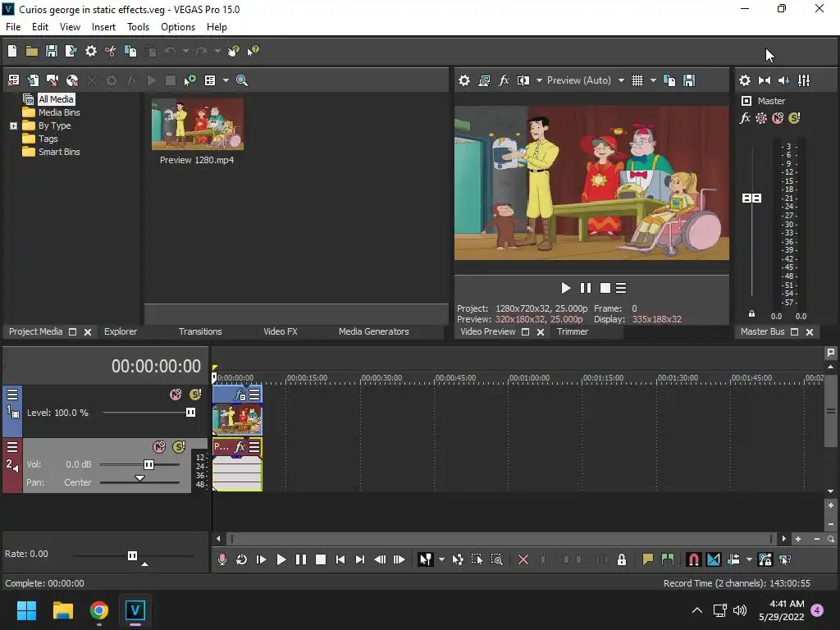Activate the What's This help cursor icon

[253, 51]
